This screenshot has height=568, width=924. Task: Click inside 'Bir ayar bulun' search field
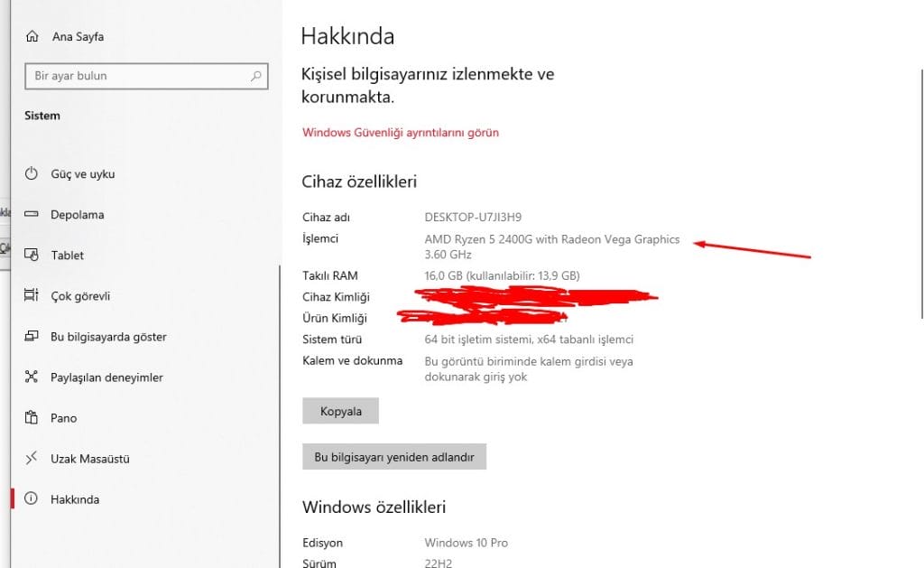pyautogui.click(x=135, y=77)
